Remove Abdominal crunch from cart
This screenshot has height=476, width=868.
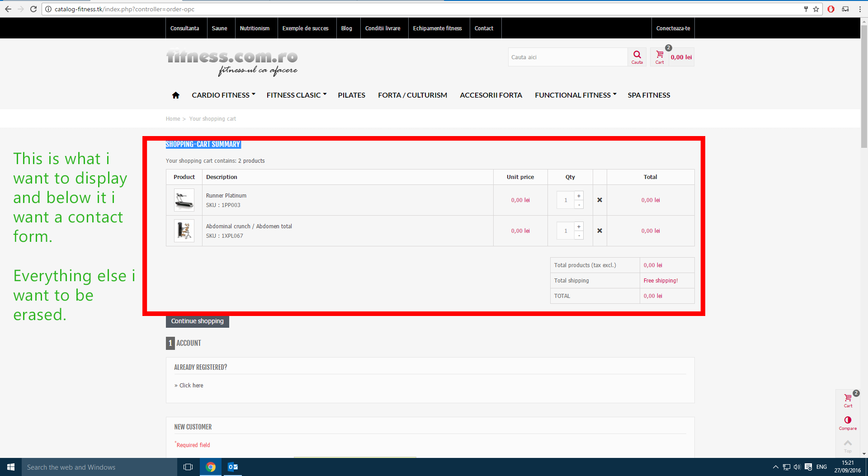[599, 231]
